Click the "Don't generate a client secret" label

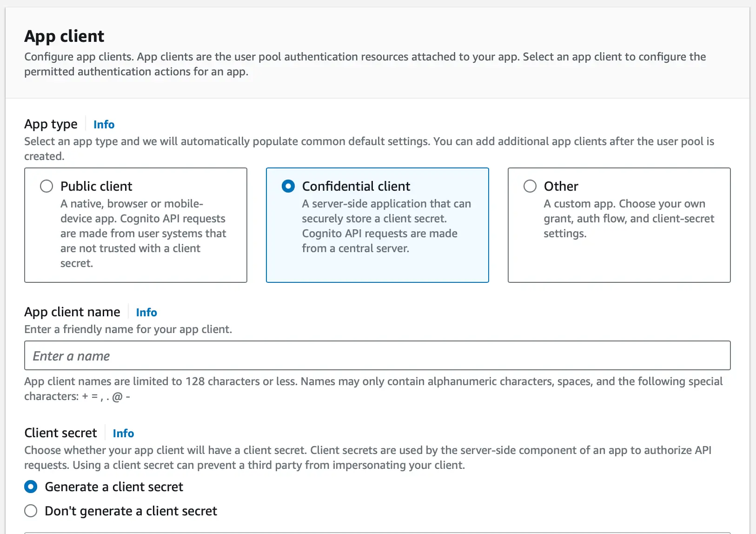pos(130,510)
